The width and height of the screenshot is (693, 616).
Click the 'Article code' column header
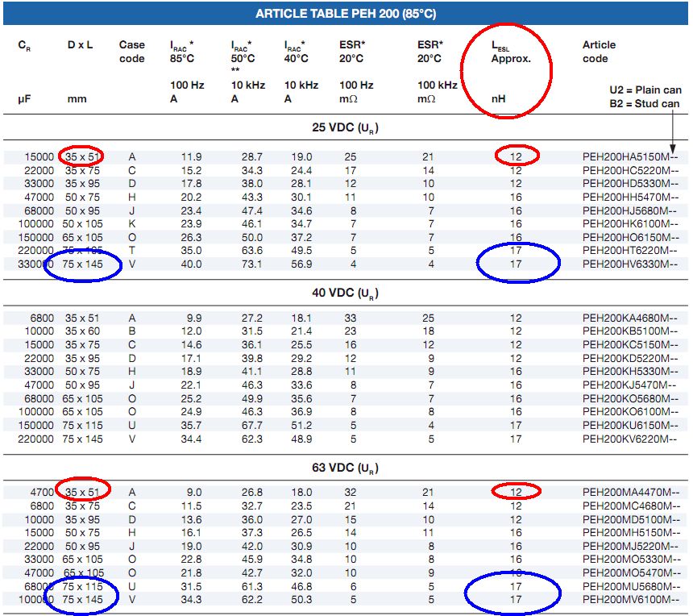tap(599, 52)
